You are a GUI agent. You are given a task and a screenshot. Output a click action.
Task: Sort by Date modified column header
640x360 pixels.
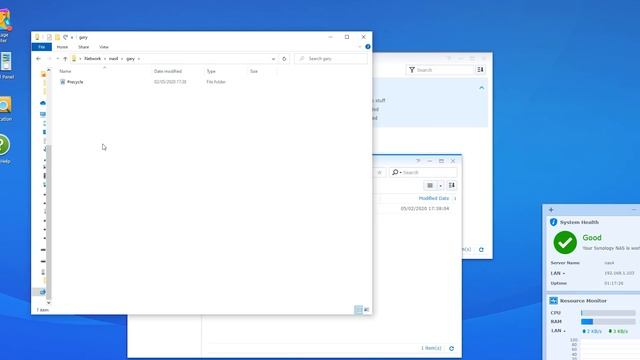(168, 71)
